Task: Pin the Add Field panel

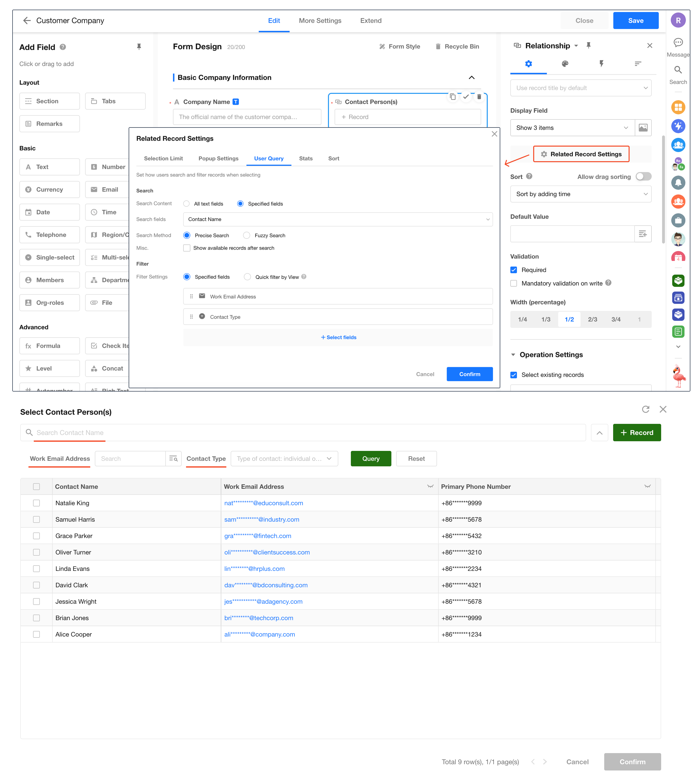Action: coord(139,47)
